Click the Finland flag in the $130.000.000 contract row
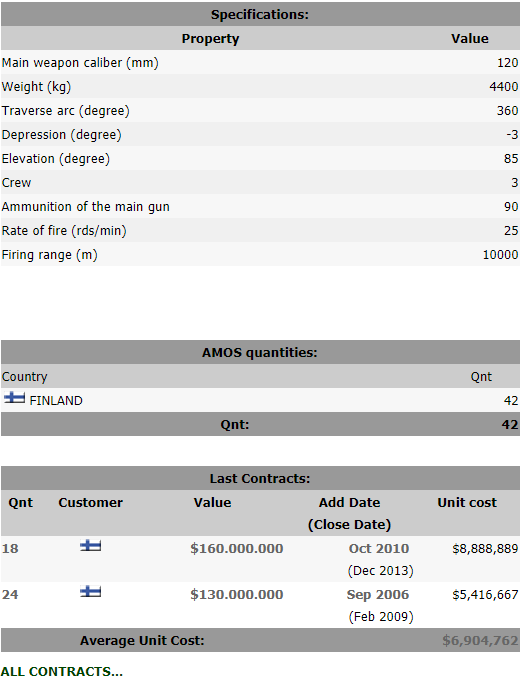The image size is (522, 696). 91,591
